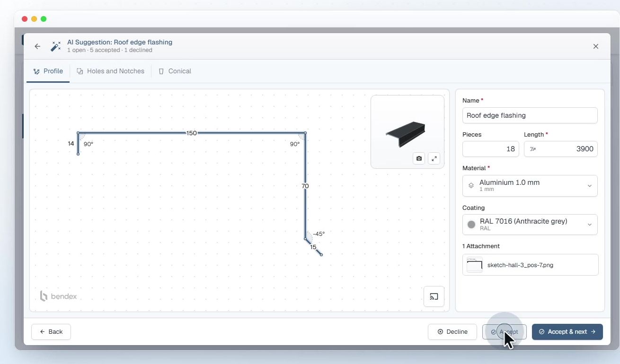620x364 pixels.
Task: Open the Holes and Notches tab
Action: coord(111,71)
